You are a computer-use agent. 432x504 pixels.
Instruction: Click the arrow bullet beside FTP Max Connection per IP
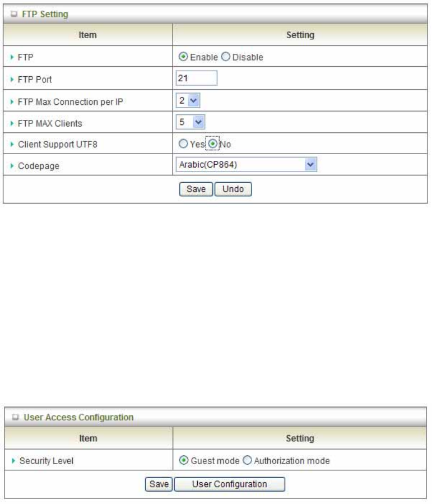tap(12, 102)
